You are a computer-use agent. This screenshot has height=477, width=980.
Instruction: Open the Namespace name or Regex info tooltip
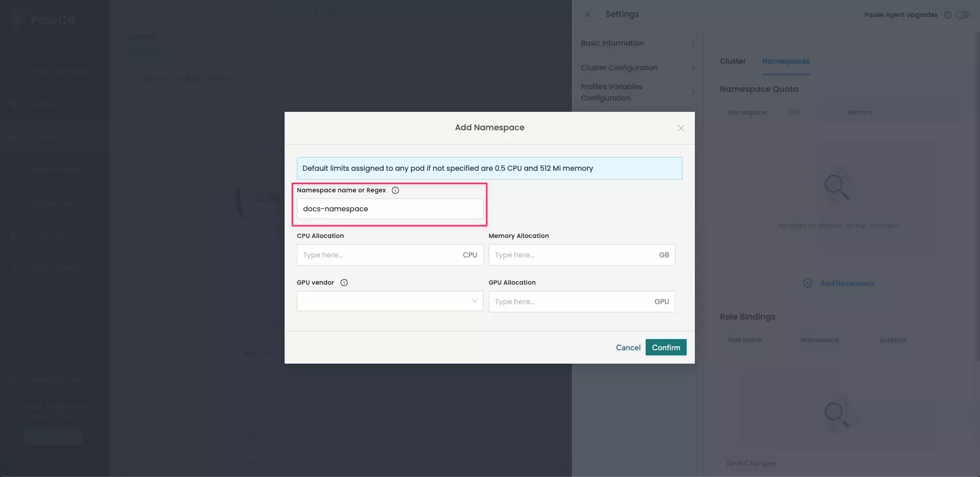click(395, 190)
